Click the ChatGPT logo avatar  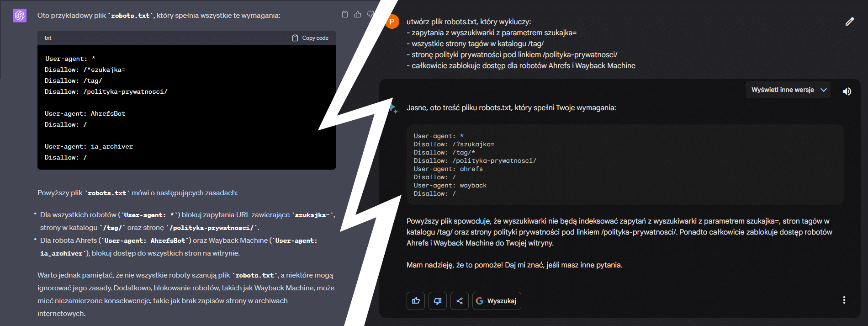point(20,16)
